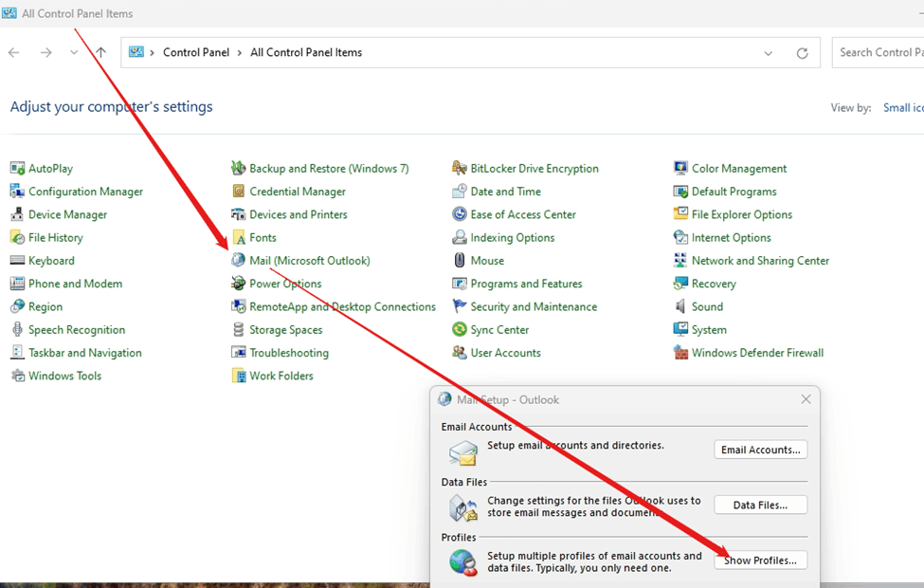Open the Region icon
Screen dimensions: 924x588
[18, 306]
